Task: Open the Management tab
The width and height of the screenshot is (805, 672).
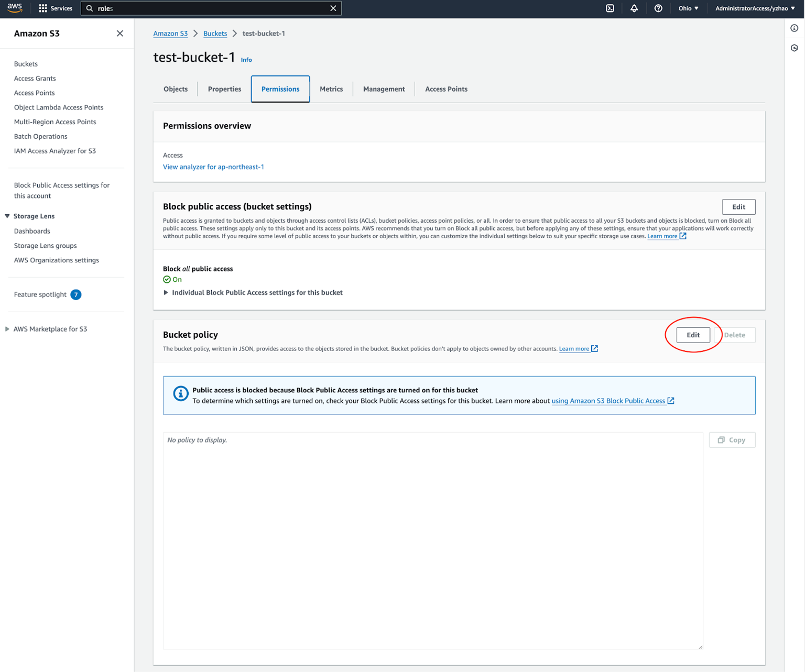Action: tap(384, 89)
